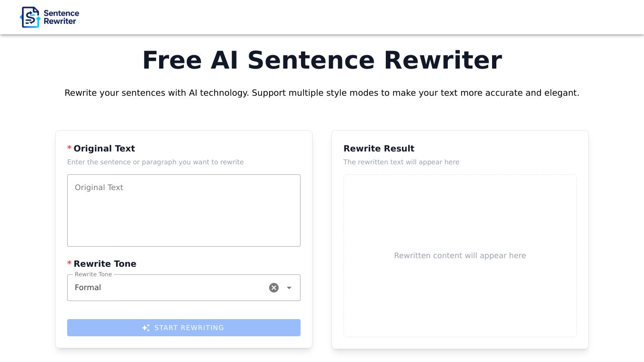Click the 'Rewritten content will appear here' placeholder
The width and height of the screenshot is (644, 362).
(460, 256)
